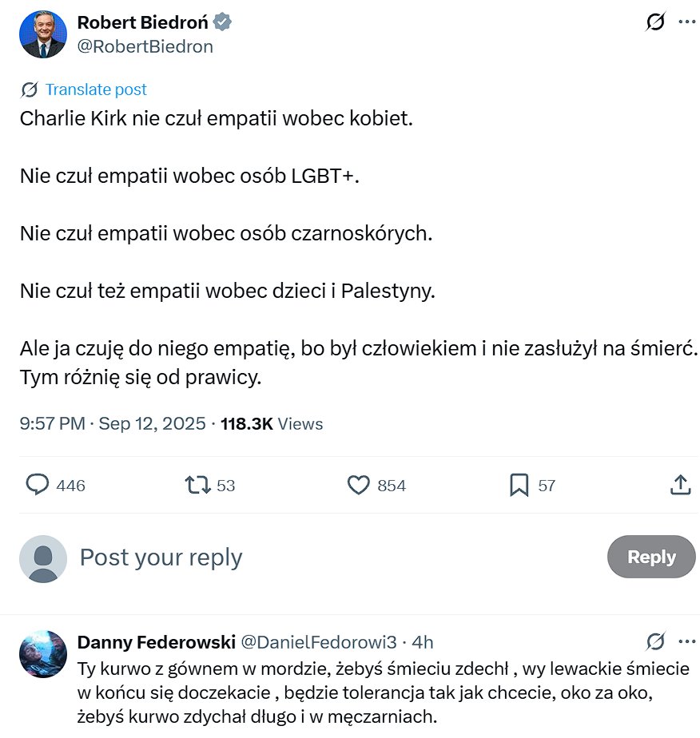Click the reply speech bubble icon
This screenshot has width=700, height=738.
click(38, 485)
